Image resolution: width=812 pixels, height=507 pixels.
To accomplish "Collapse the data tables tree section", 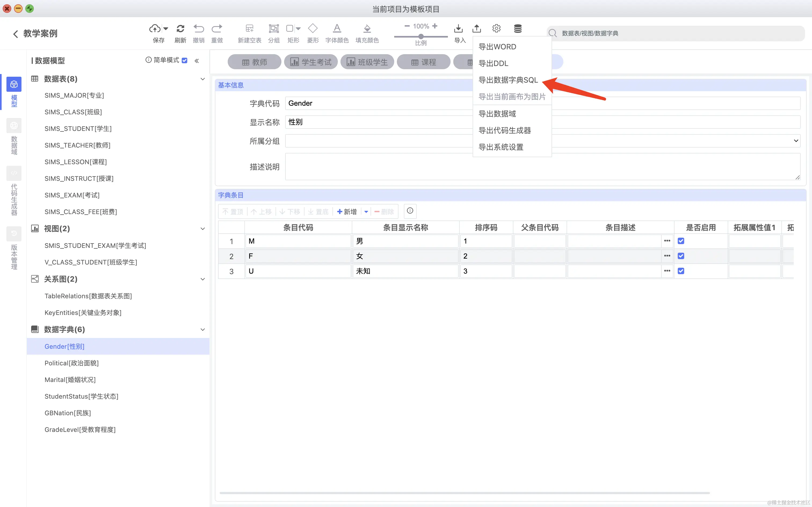I will coord(202,79).
